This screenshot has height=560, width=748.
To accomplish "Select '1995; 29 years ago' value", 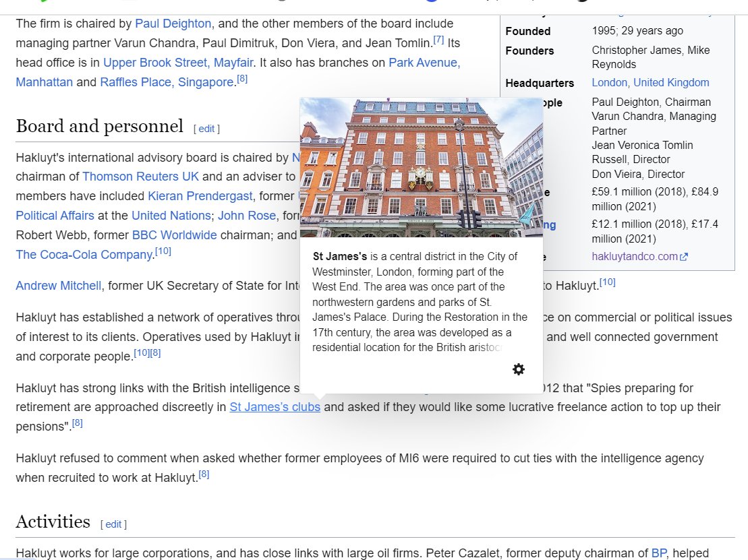I will click(x=637, y=31).
